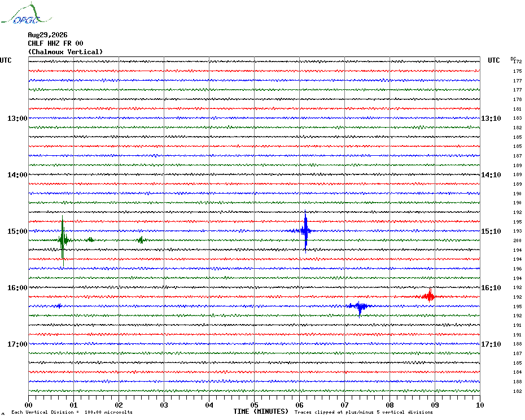Image resolution: width=525 pixels, height=420 pixels.
Task: Click minute tick label 06
Action: [x=299, y=405]
